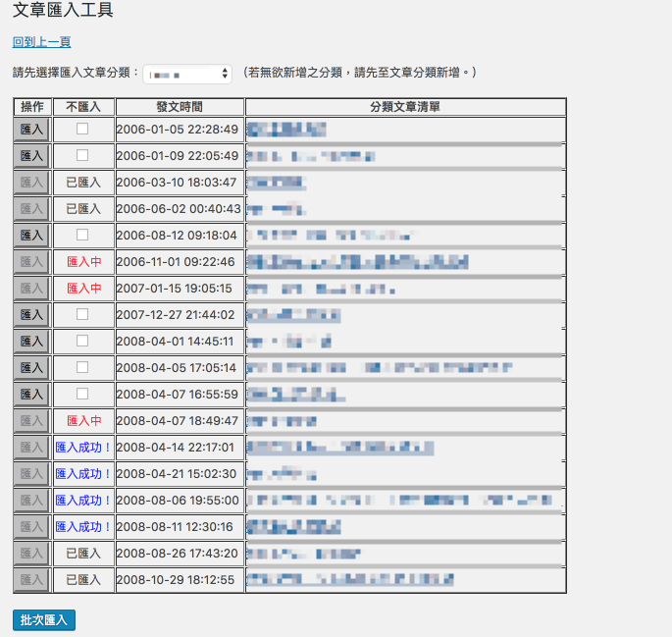
Task: Click disabled 匯入 button for 2006-03-10 18:03:47
Action: (31, 183)
